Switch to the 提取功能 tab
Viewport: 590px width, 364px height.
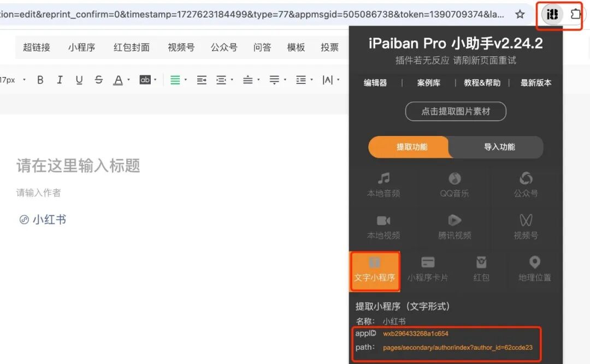point(411,147)
